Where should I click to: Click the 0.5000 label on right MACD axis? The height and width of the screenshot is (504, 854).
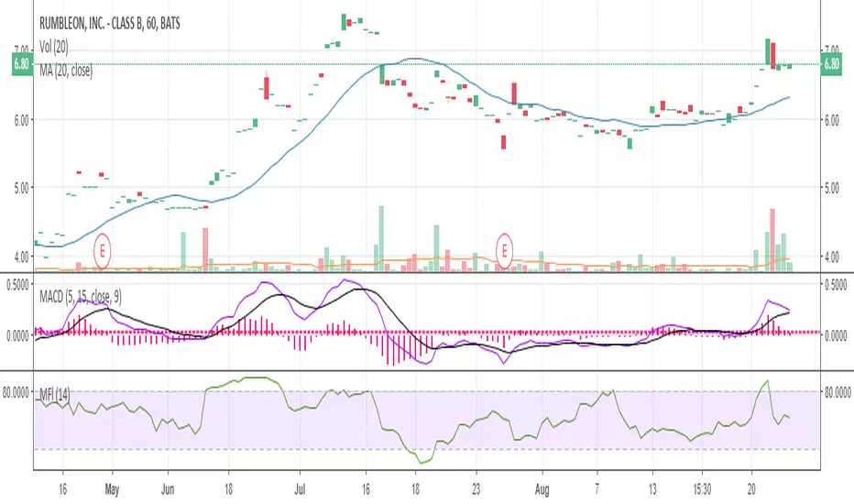(x=836, y=284)
